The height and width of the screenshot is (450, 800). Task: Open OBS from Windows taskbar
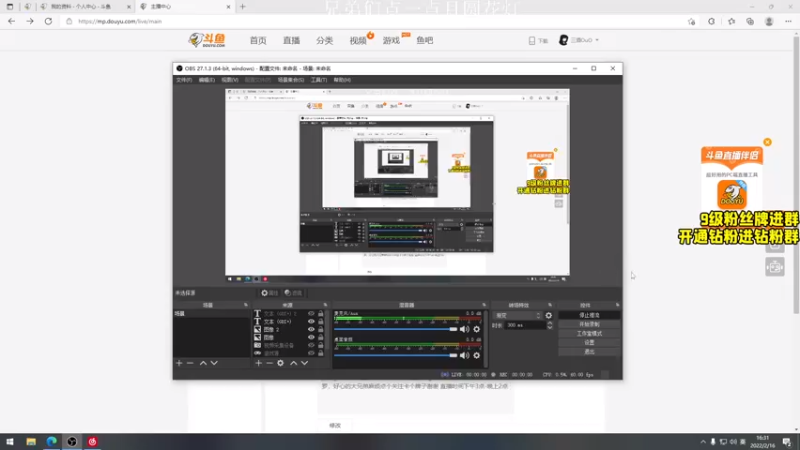pyautogui.click(x=72, y=442)
